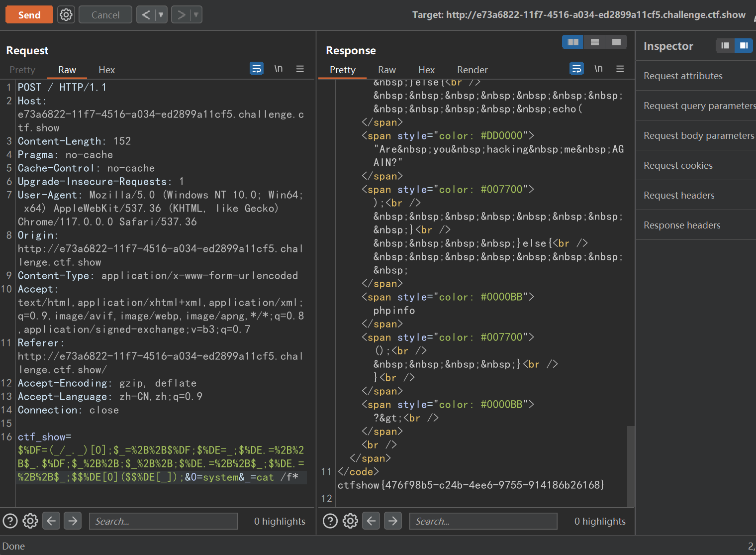Click the Request pane '0 highlights' label
The width and height of the screenshot is (756, 555).
pyautogui.click(x=280, y=521)
